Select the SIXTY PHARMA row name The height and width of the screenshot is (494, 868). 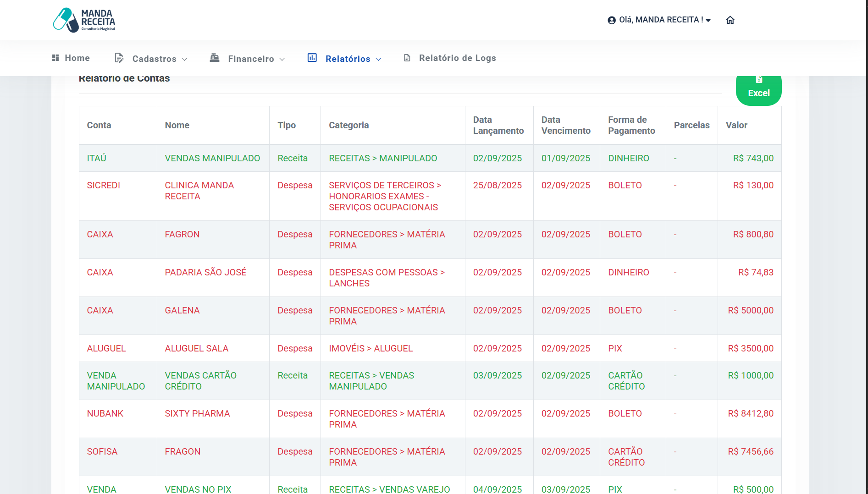click(197, 413)
